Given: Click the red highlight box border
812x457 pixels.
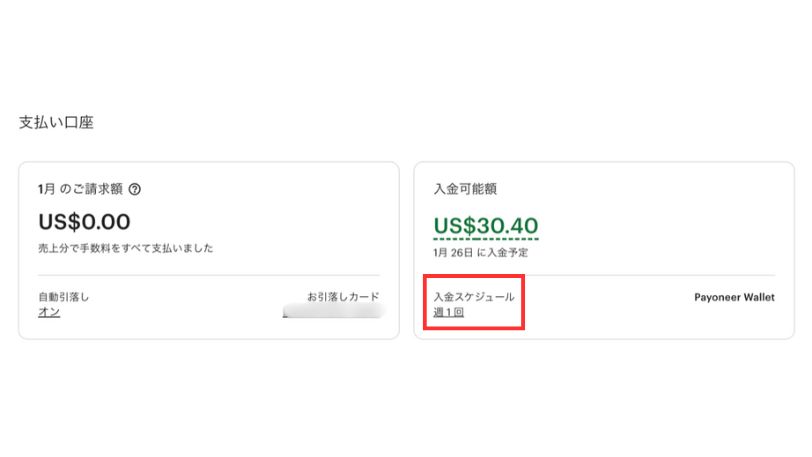Looking at the screenshot, I should pos(525,300).
